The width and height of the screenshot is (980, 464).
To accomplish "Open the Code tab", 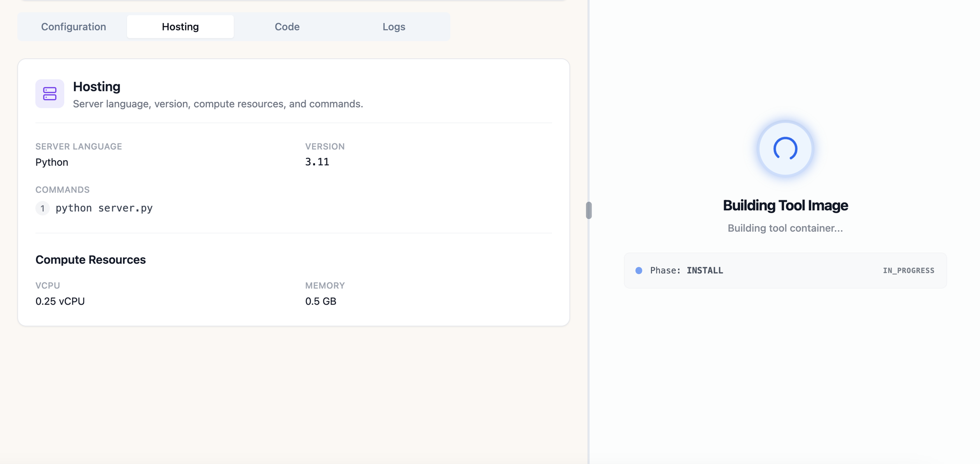I will 287,27.
